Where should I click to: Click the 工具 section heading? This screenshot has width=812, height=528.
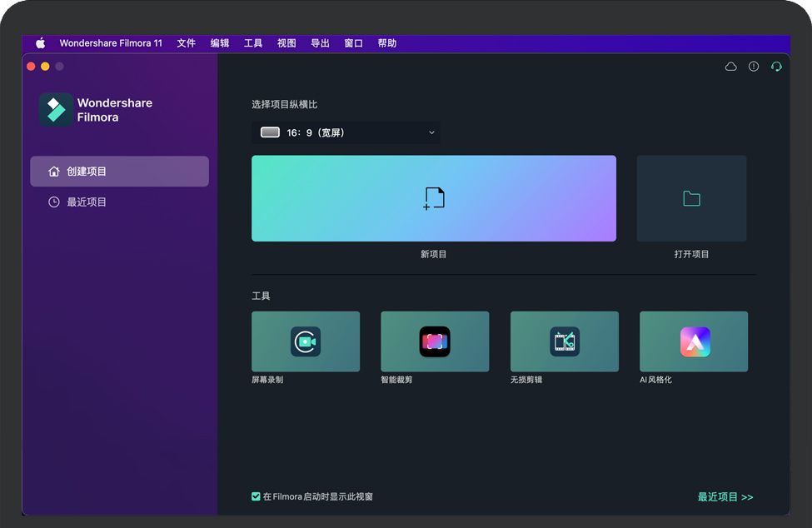point(261,296)
